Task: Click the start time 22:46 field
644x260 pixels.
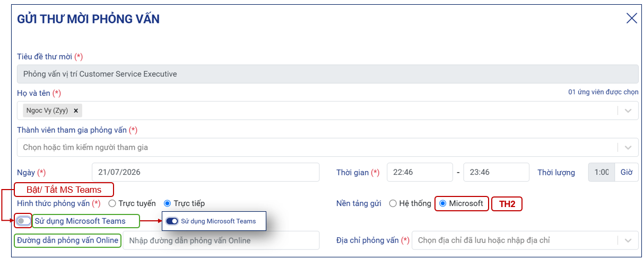Action: point(420,172)
